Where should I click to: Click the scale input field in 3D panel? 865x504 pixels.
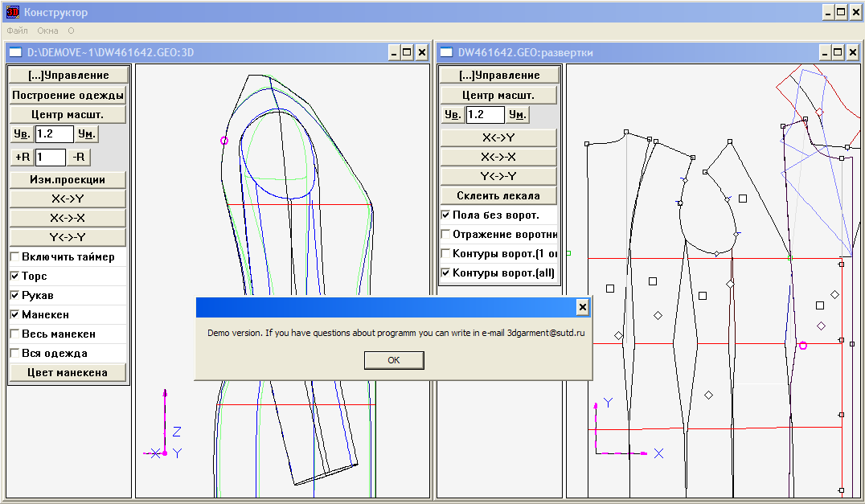(54, 134)
